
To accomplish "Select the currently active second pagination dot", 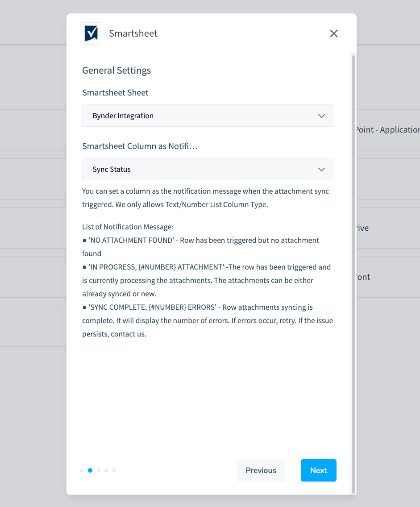I will 90,470.
